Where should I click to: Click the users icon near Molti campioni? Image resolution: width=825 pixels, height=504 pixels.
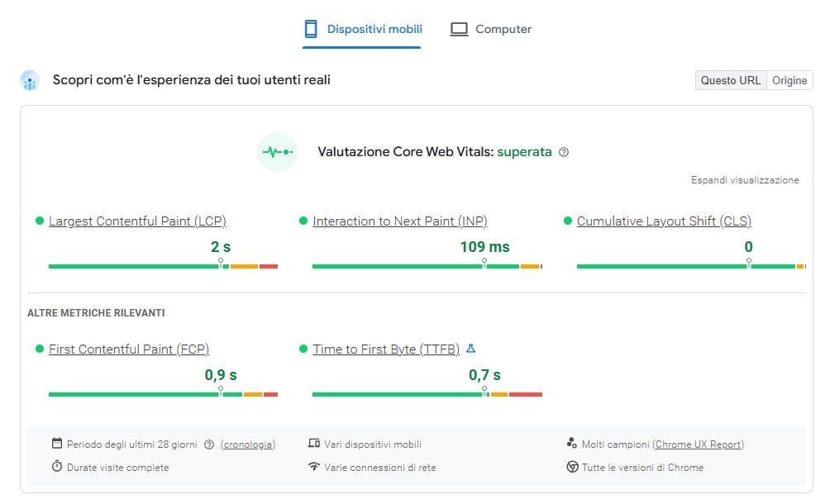click(x=570, y=444)
